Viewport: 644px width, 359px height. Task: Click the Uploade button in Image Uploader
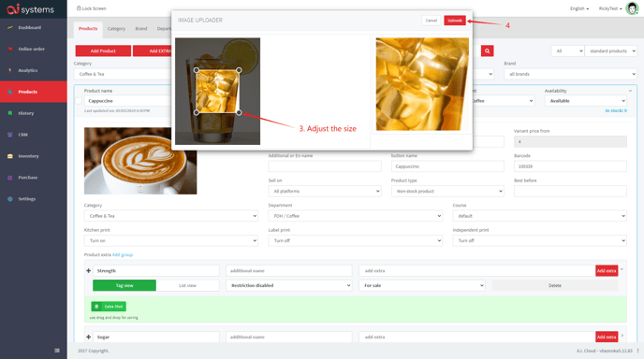(455, 21)
